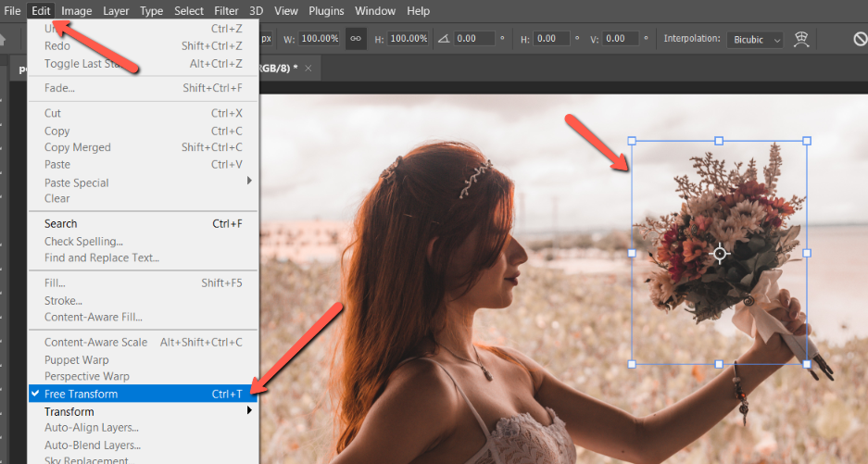The image size is (868, 464).
Task: Click the cancel transform icon
Action: (860, 39)
